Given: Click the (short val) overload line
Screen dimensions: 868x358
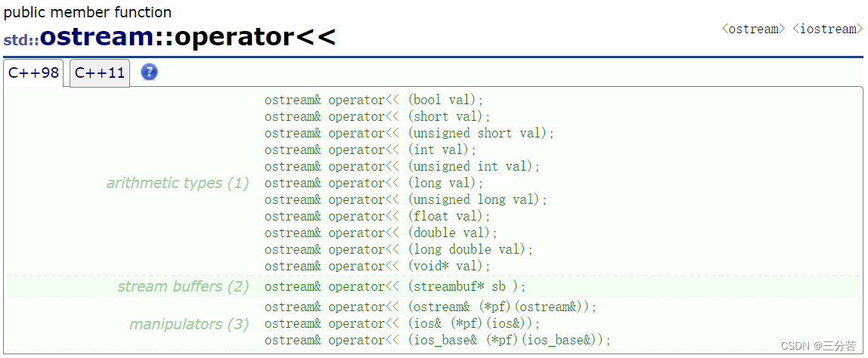Looking at the screenshot, I should coord(377,117).
